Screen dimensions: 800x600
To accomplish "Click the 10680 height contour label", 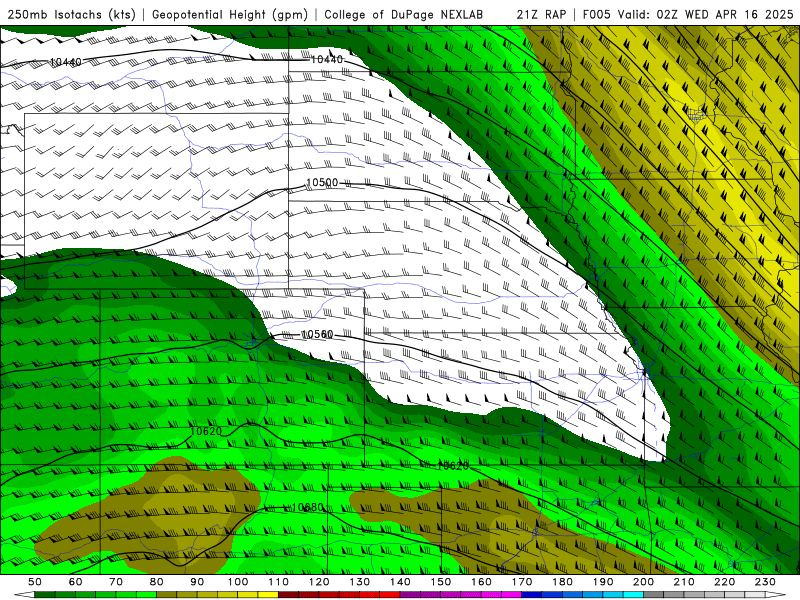I will (x=307, y=507).
